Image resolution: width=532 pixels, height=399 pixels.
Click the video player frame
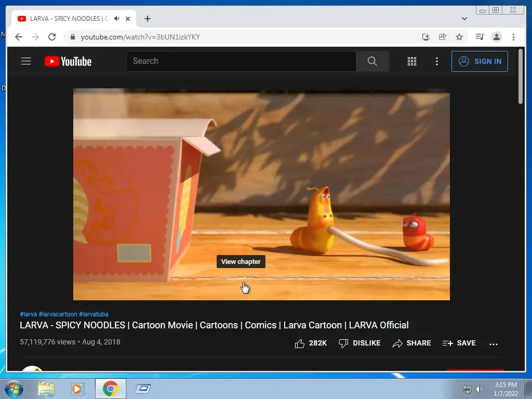tap(261, 194)
